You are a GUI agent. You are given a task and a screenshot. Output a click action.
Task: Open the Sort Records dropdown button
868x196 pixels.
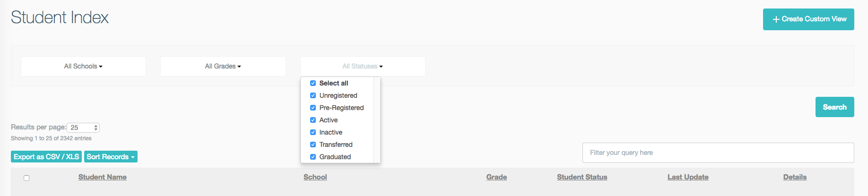point(111,157)
